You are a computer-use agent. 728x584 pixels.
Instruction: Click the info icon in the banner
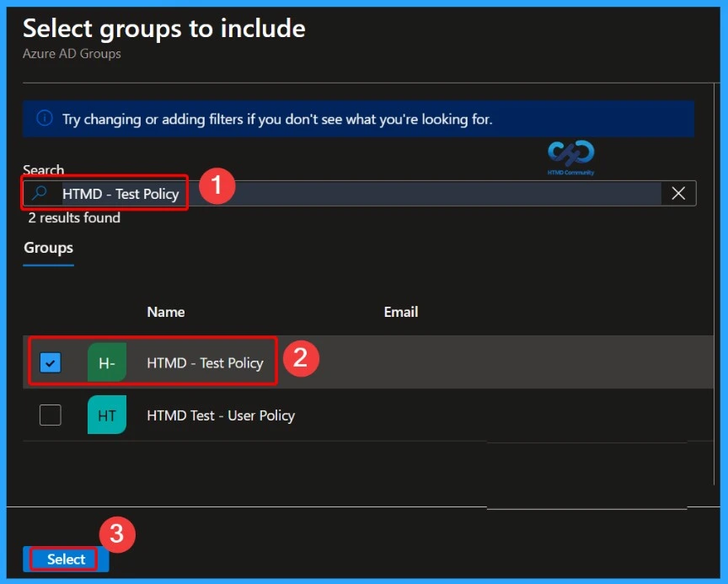click(x=45, y=118)
